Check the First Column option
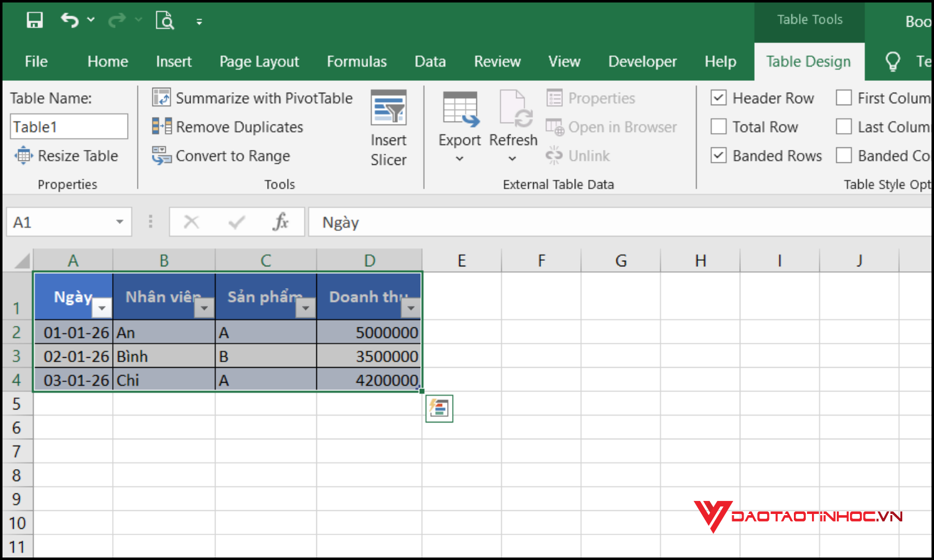Viewport: 934px width, 560px height. coord(844,98)
